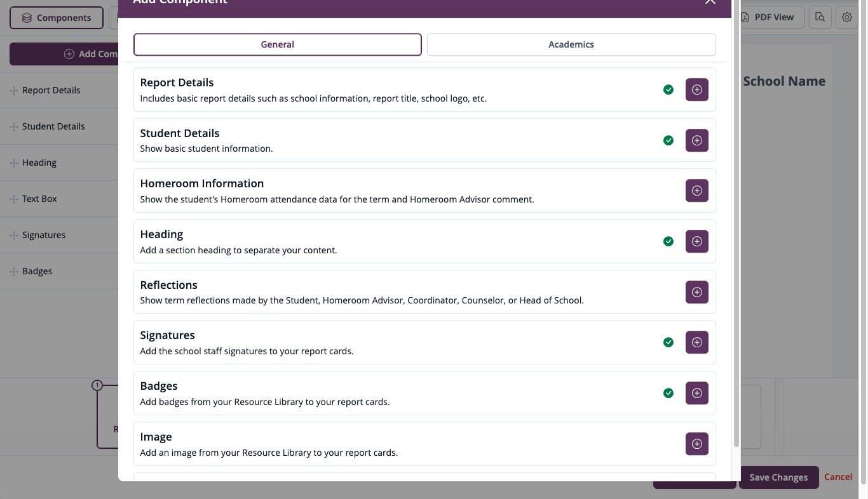Click the green checkmark on the Signatures row

tap(668, 342)
